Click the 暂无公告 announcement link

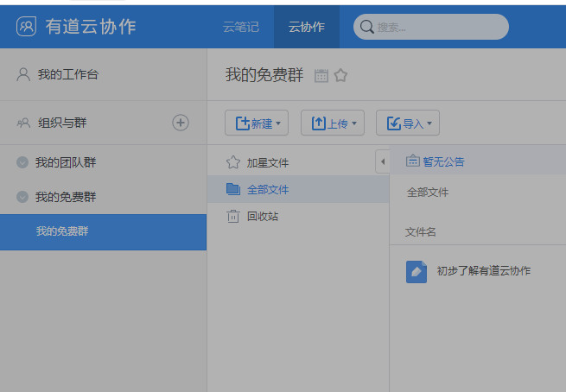443,161
